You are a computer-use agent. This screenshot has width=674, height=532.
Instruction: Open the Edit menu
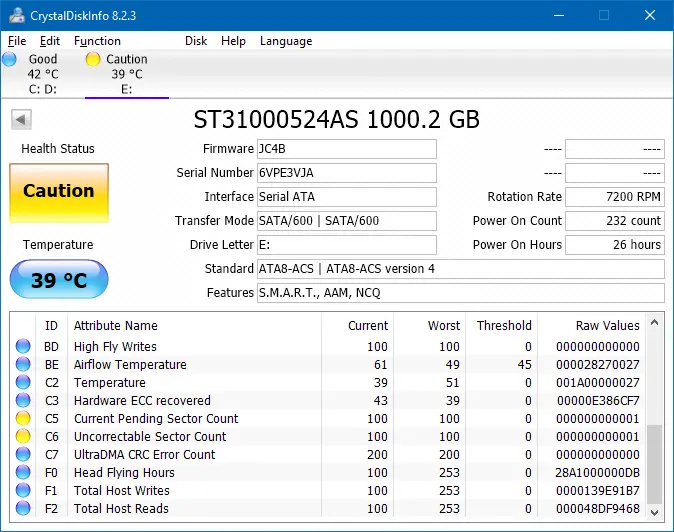coord(50,41)
